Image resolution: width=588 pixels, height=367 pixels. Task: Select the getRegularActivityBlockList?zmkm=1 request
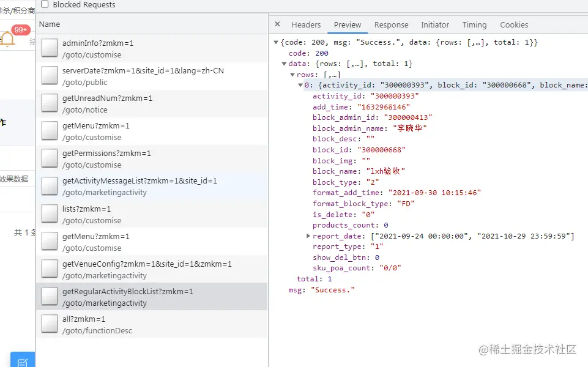pyautogui.click(x=152, y=297)
